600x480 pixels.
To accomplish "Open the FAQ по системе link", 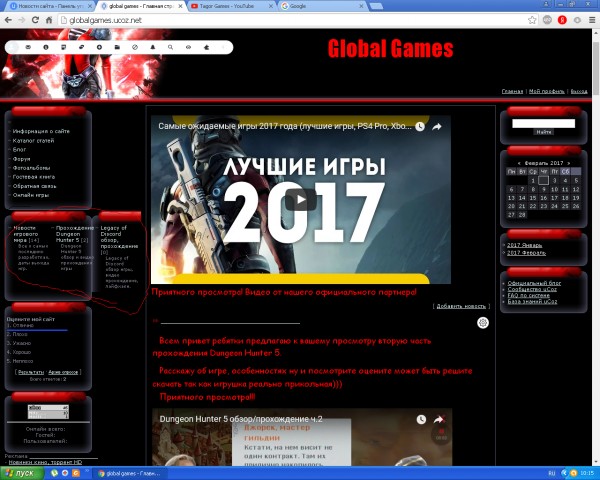I will [528, 296].
